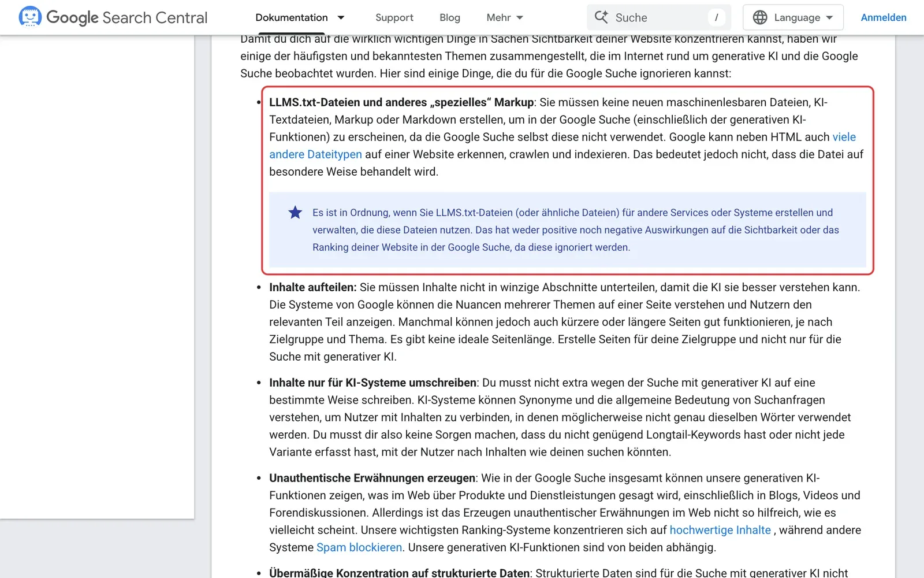Focus the Suche search field
The image size is (924, 578).
click(659, 17)
